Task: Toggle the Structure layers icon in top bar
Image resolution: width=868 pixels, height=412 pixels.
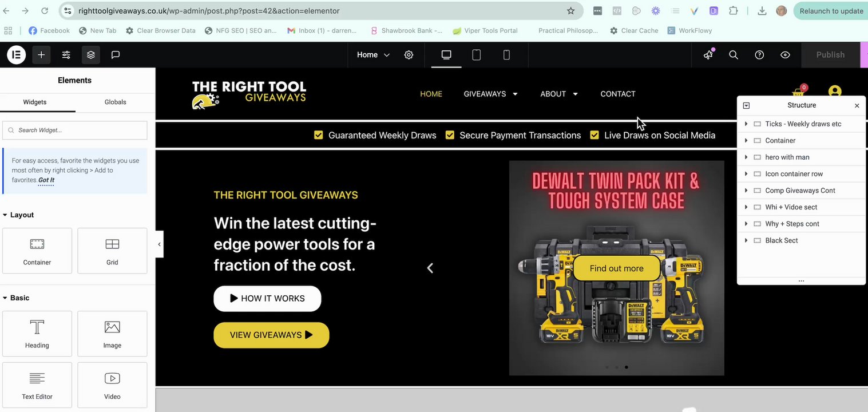Action: [x=91, y=54]
